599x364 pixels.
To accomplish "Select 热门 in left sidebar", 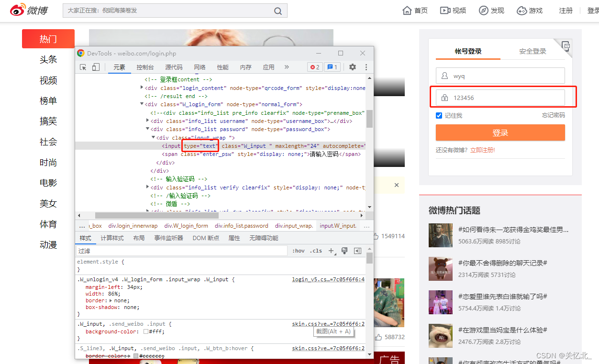I will pyautogui.click(x=48, y=39).
